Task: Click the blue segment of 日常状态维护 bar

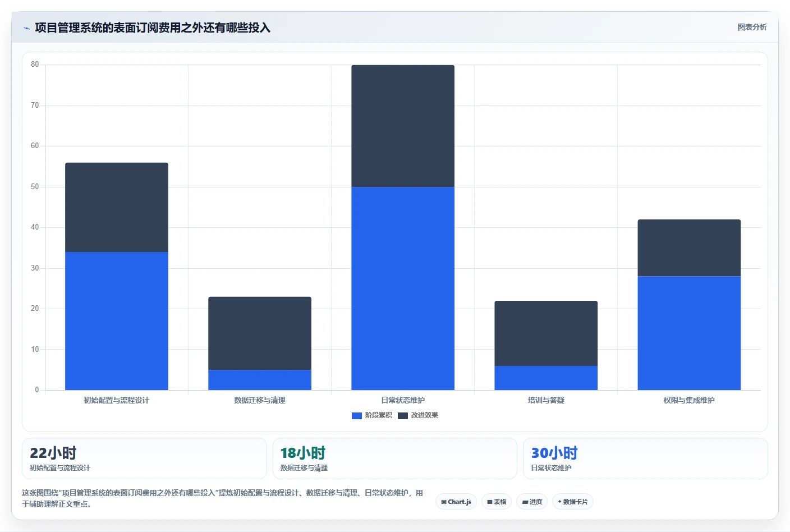Action: pyautogui.click(x=403, y=288)
